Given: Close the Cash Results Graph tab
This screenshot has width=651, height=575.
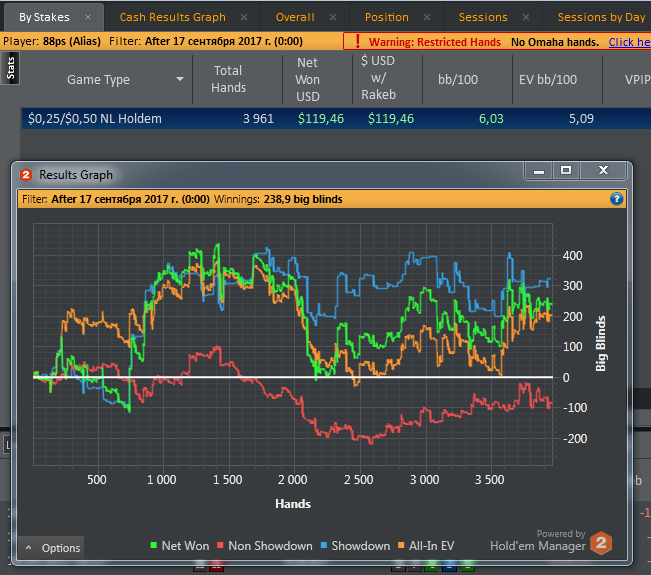Looking at the screenshot, I should [245, 17].
